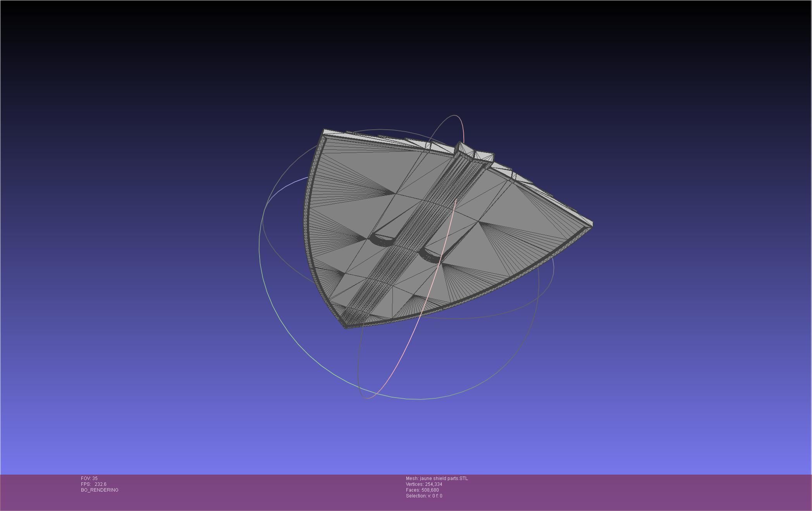This screenshot has height=511, width=812.
Task: Click the BO_RENDERING status label
Action: tap(100, 490)
